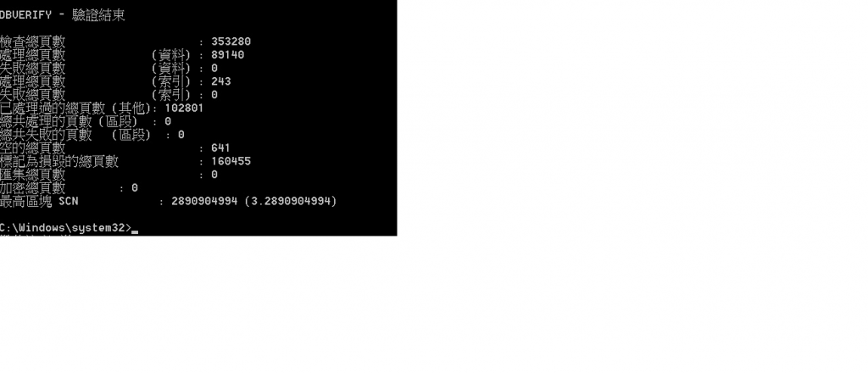The height and width of the screenshot is (373, 868).
Task: Click the 空的總頁數 label
Action: [33, 148]
